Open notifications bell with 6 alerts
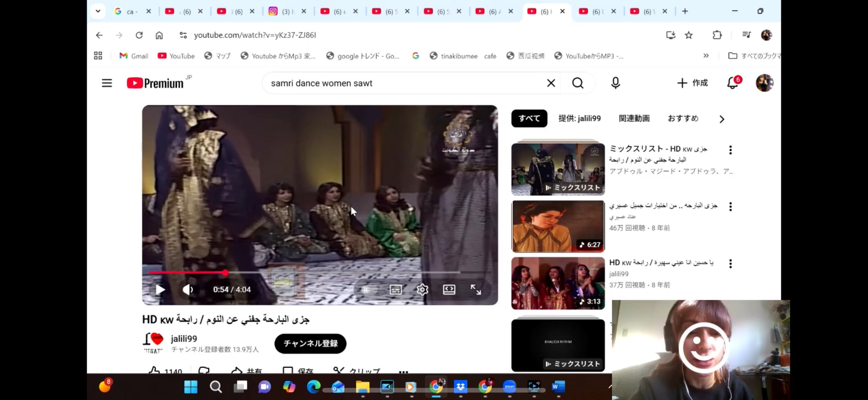This screenshot has height=400, width=868. (x=732, y=83)
